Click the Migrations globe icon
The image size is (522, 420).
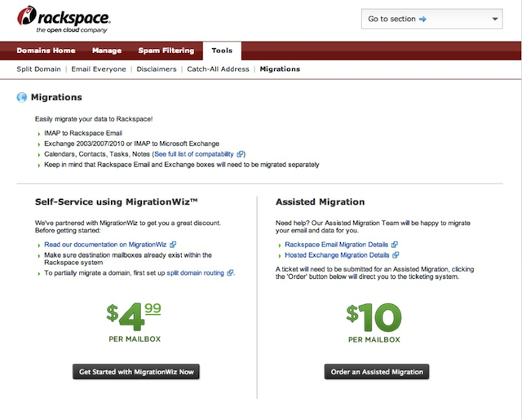(22, 97)
